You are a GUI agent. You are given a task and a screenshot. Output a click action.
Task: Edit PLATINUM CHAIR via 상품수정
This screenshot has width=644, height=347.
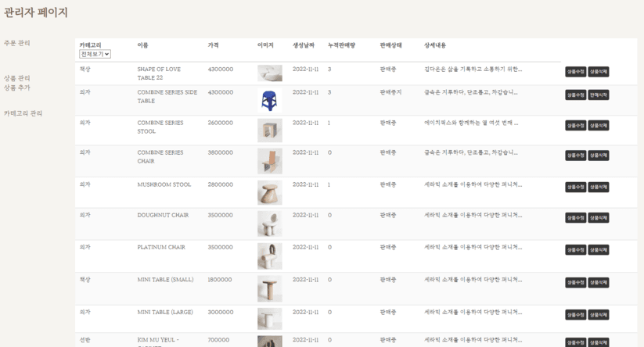click(x=575, y=250)
